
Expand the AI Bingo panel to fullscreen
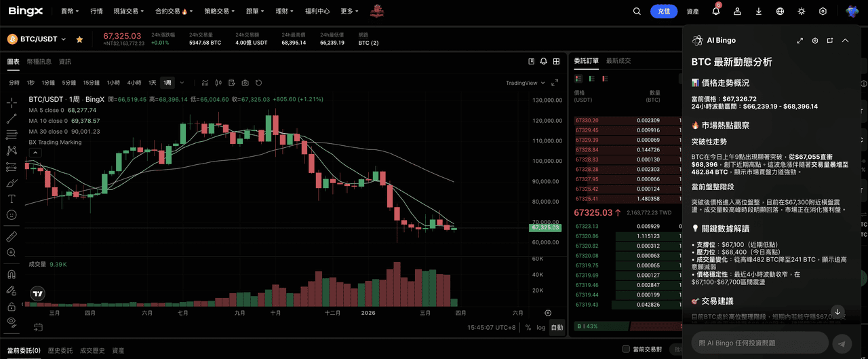pos(800,41)
